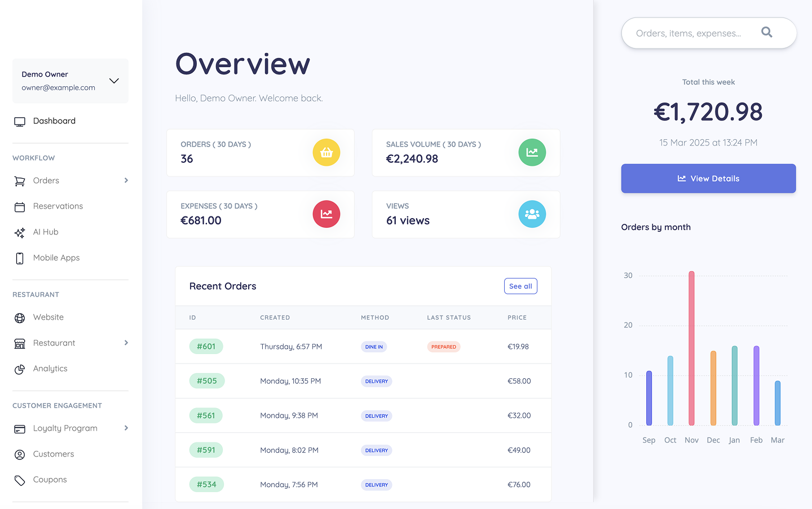Click the magnifying glass search icon
812x509 pixels.
(766, 32)
